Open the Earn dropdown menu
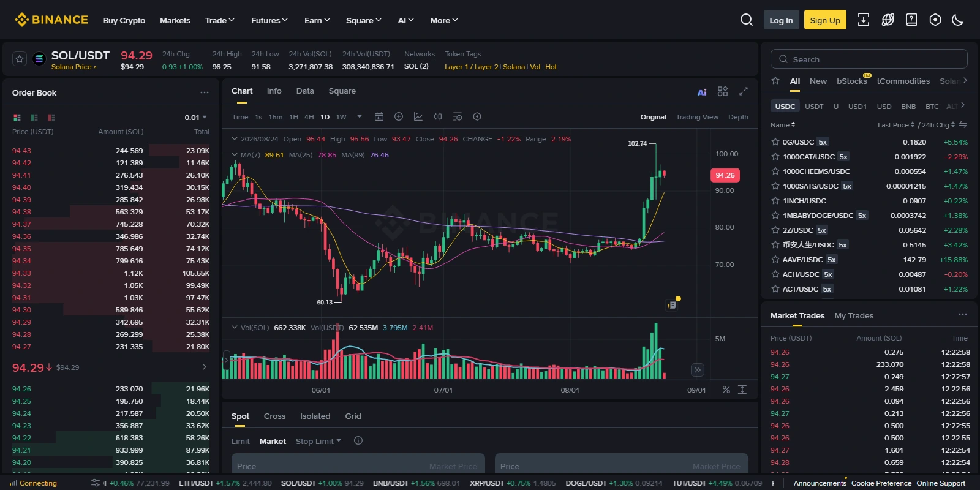Image resolution: width=980 pixels, height=490 pixels. 317,20
